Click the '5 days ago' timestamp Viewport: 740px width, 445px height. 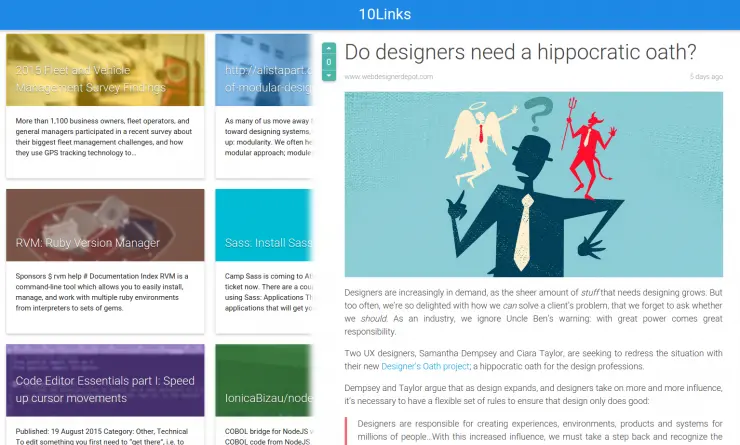pyautogui.click(x=706, y=76)
